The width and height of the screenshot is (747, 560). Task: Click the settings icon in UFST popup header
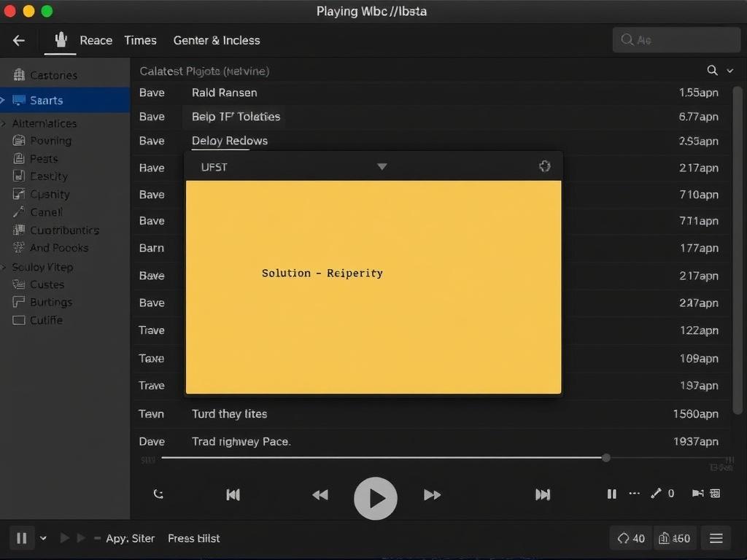coord(544,166)
